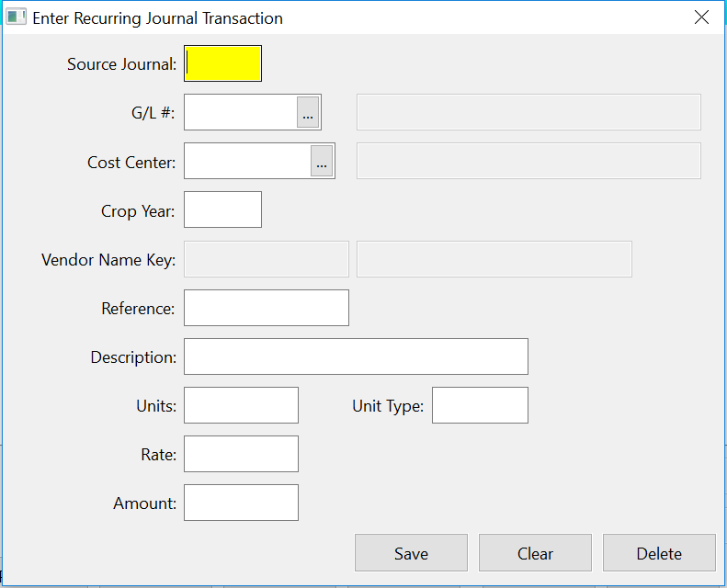The width and height of the screenshot is (727, 588).
Task: Click inside the Description field
Action: pos(356,356)
